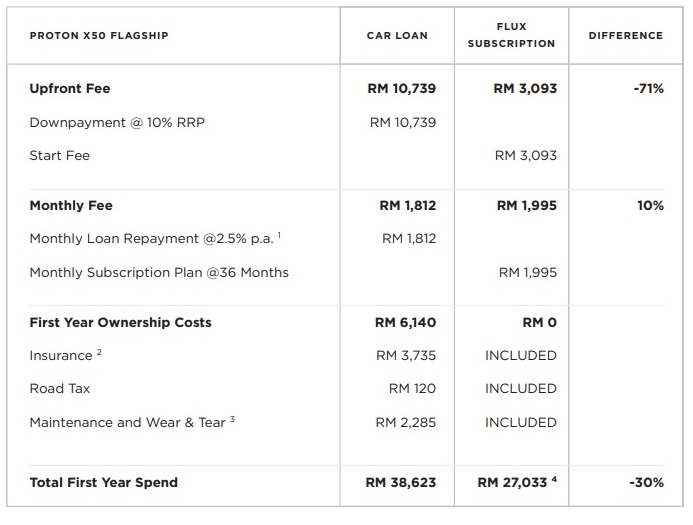Select Monthly Subscription Plan @36 Months label

[159, 272]
